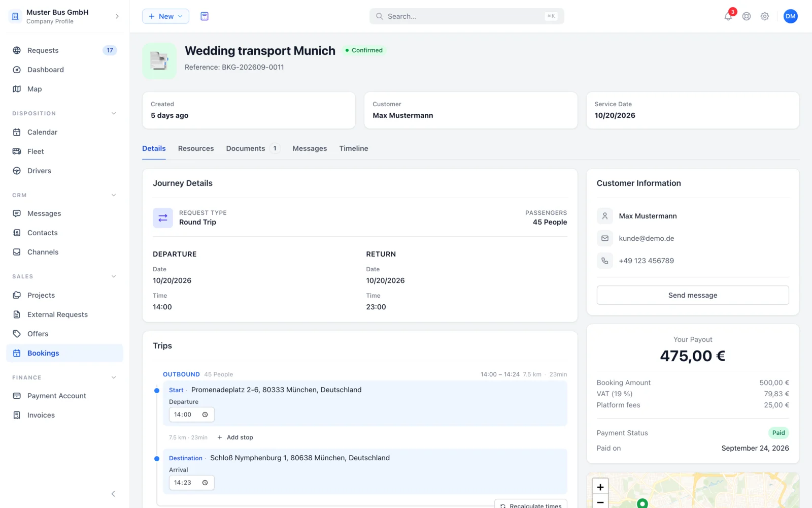Click the 14:00 departure time field
The height and width of the screenshot is (508, 812).
(x=191, y=415)
